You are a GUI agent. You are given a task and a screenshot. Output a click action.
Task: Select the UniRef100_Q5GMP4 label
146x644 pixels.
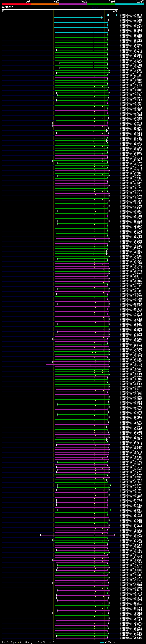[x=131, y=404]
